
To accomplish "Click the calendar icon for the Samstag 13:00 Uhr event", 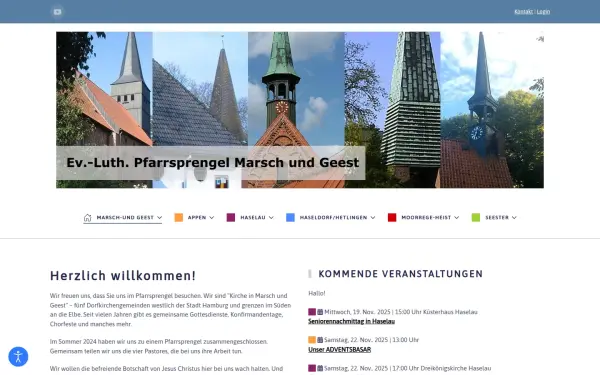I will point(320,340).
